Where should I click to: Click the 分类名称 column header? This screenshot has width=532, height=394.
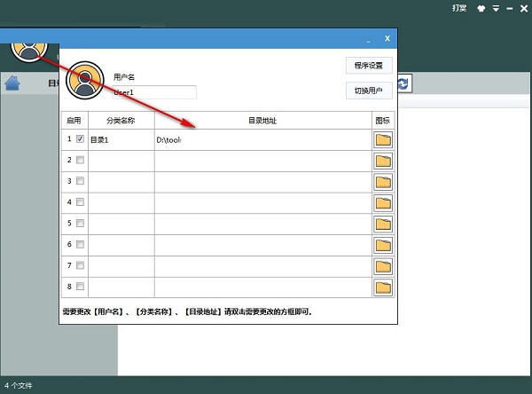121,120
